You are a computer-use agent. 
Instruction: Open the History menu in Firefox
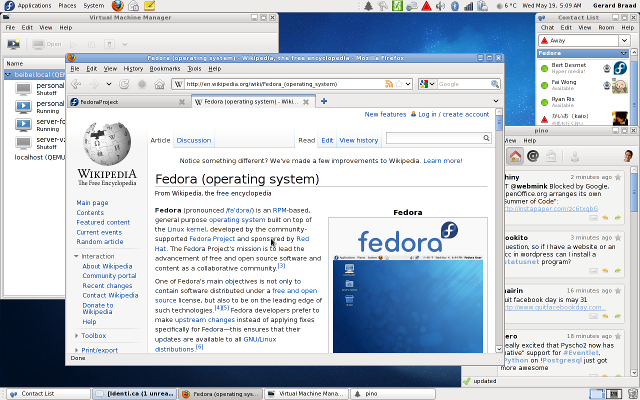click(x=133, y=69)
